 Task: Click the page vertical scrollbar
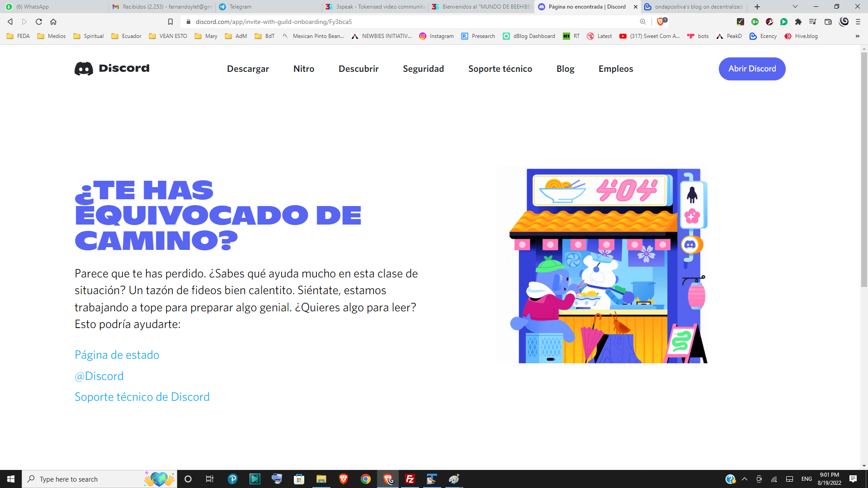864,169
